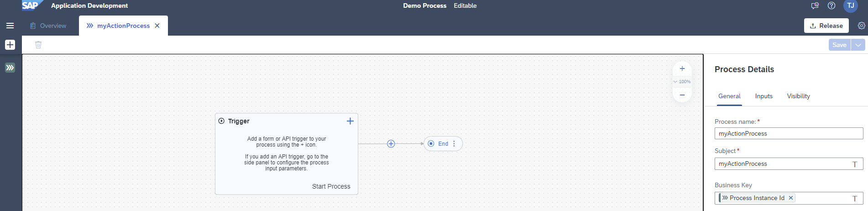Click the Application Development title
The image size is (868, 211).
(x=89, y=5)
